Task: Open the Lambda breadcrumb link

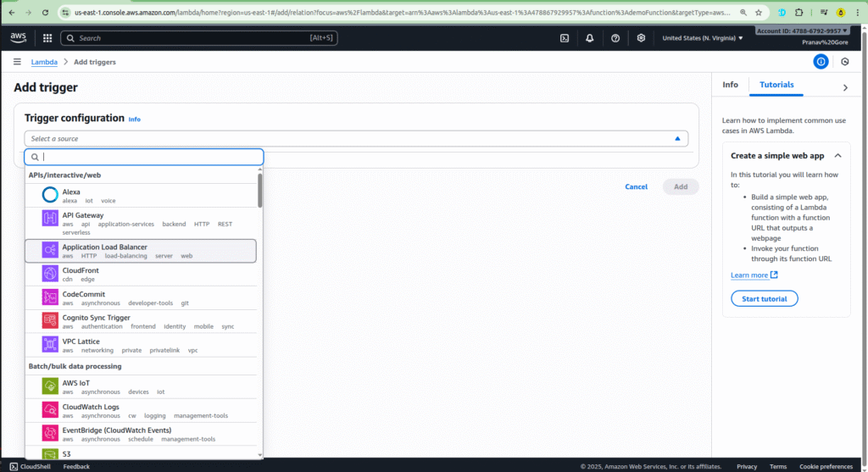Action: [44, 62]
